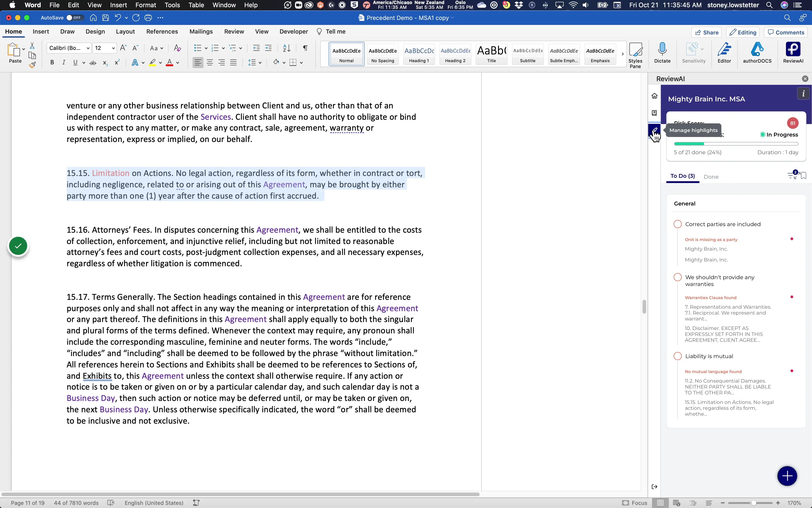Open the font name dropdown

(88, 48)
